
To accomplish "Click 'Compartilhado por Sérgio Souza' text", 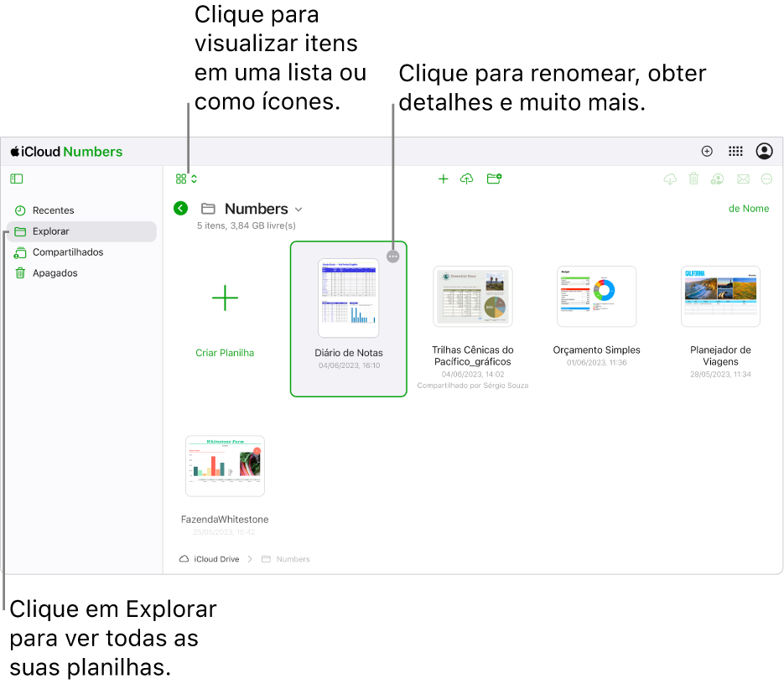I will pyautogui.click(x=473, y=386).
